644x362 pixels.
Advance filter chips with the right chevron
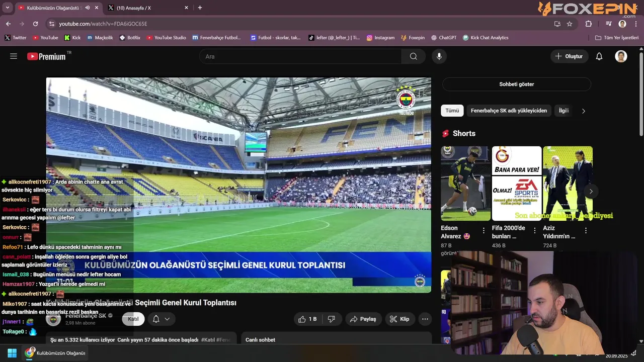pos(584,111)
